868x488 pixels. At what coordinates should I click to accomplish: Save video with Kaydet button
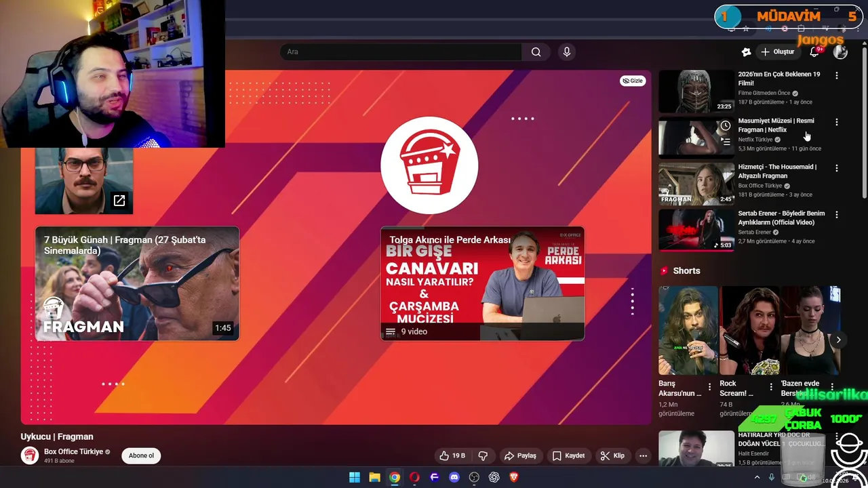click(568, 455)
